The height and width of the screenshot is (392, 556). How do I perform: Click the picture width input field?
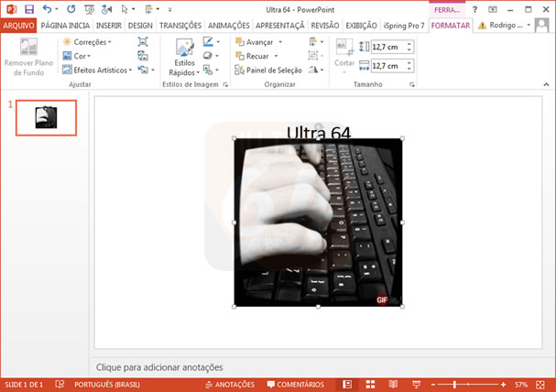388,66
